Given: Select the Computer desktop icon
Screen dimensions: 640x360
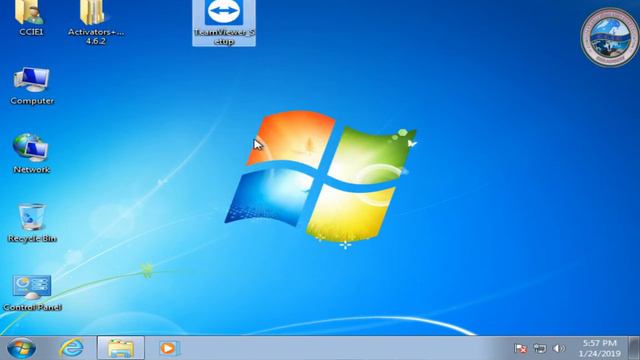Looking at the screenshot, I should click(x=32, y=86).
